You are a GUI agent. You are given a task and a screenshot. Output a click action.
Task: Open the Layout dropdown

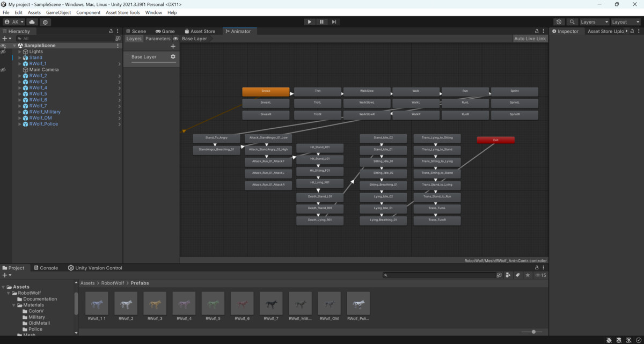click(x=625, y=22)
